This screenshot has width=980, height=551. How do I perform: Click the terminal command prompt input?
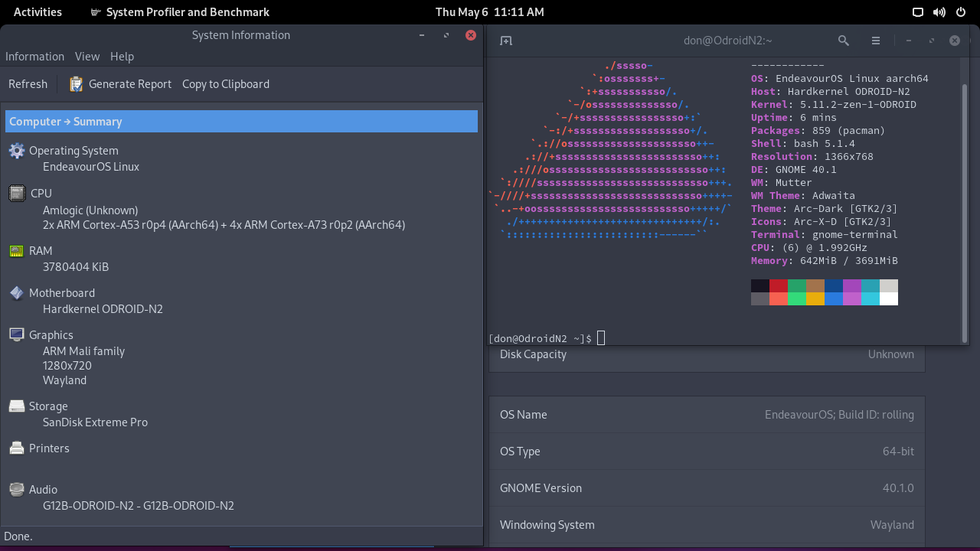[601, 338]
